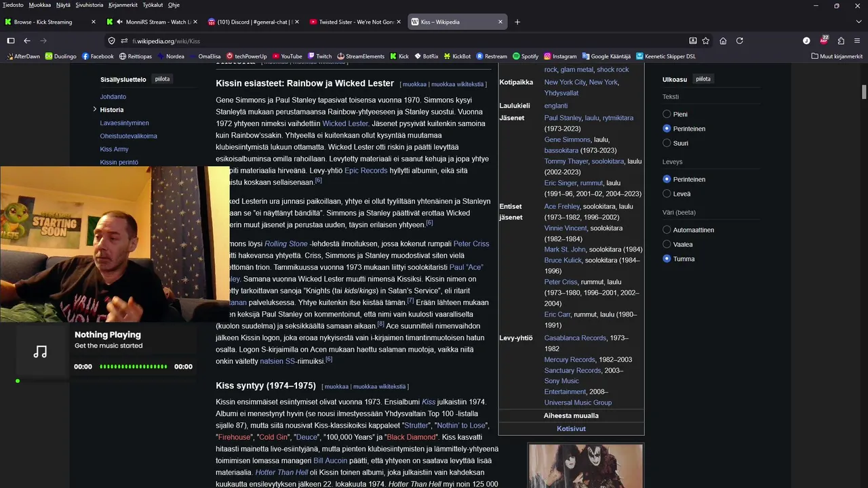Viewport: 868px width, 488px height.
Task: Hide the Sisällysluettelo with piilota
Action: coord(162,79)
